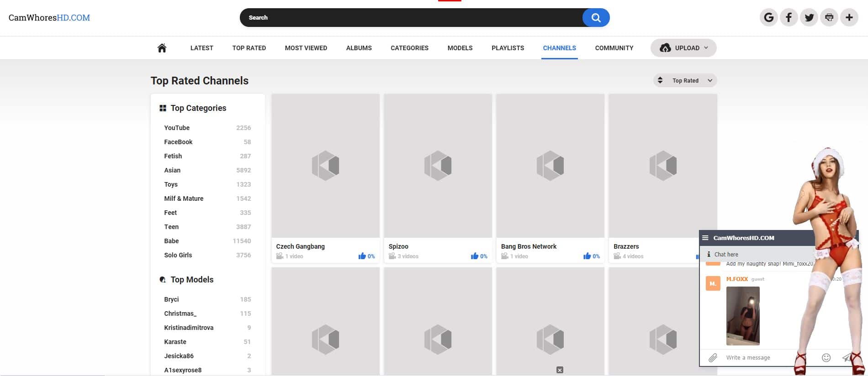Open the Bang Bros Network channel title
This screenshot has height=376, width=868.
click(x=529, y=246)
